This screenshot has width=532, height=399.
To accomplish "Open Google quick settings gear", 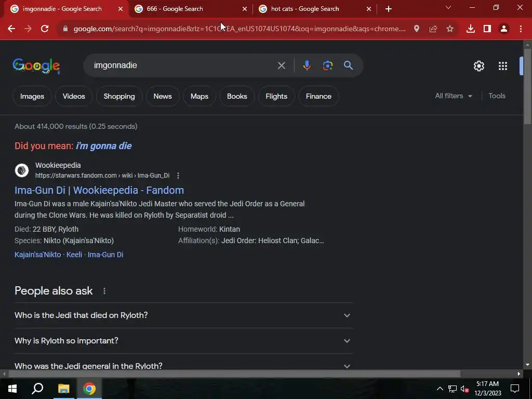I will 478,66.
